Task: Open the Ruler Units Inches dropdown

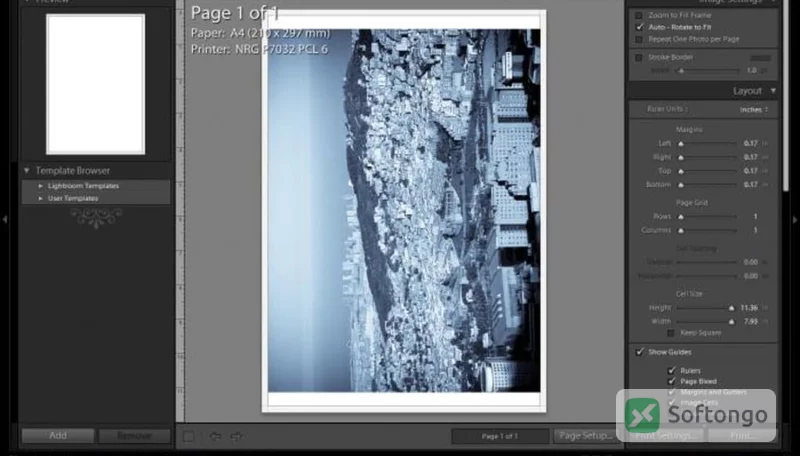Action: coord(754,110)
